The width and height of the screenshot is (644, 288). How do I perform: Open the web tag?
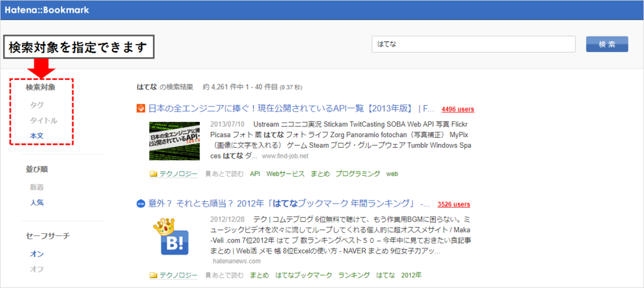pyautogui.click(x=392, y=174)
